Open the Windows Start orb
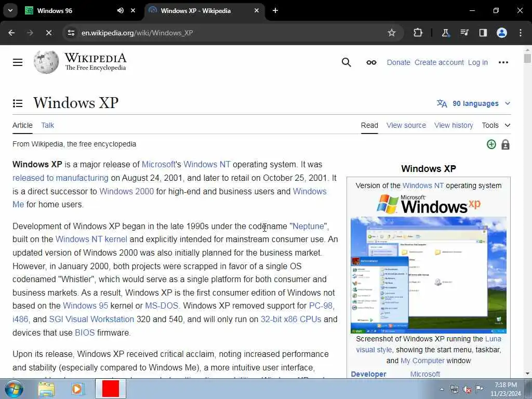532x399 pixels. point(14,389)
